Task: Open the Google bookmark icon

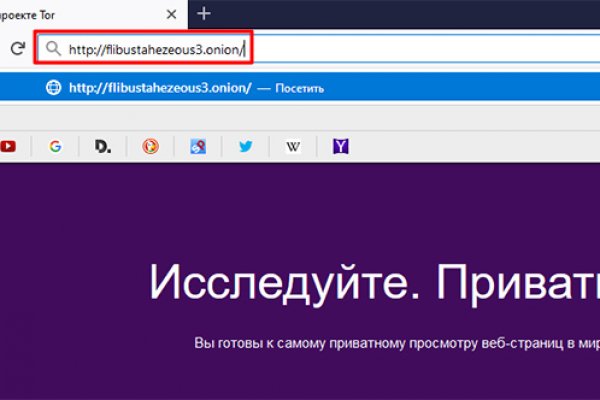Action: [55, 147]
